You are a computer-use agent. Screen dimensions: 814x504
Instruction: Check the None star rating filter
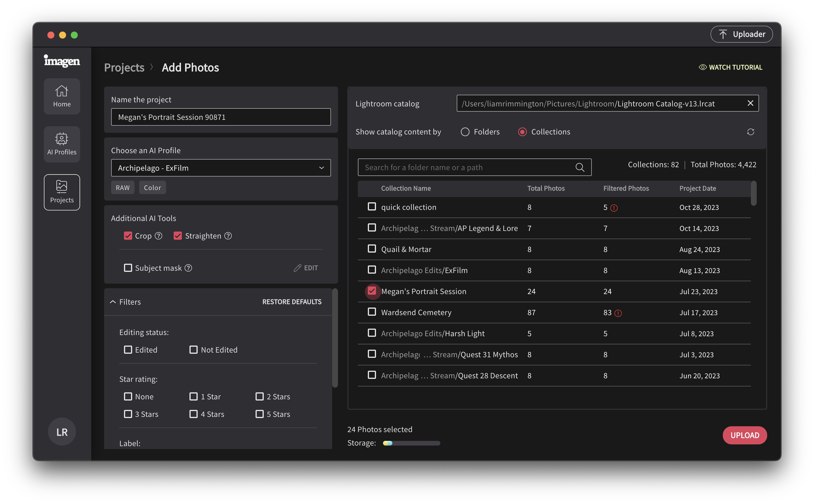pos(128,397)
